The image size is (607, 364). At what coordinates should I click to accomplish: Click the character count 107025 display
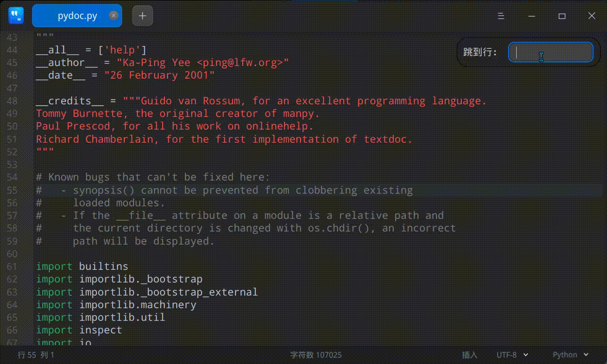tap(316, 355)
